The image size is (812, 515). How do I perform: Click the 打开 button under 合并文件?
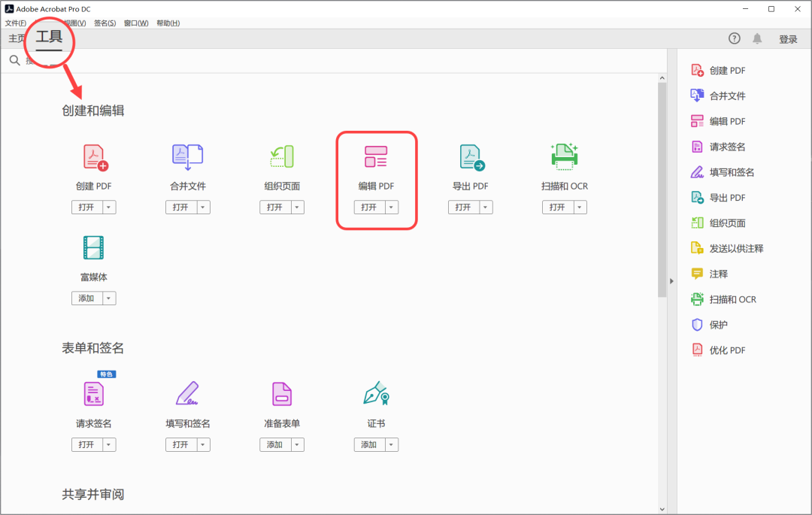click(x=180, y=207)
